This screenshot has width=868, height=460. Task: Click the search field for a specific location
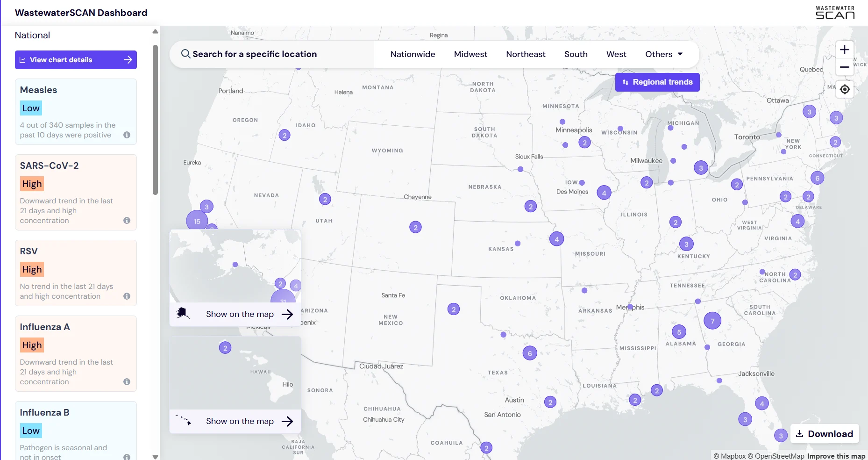tap(255, 54)
